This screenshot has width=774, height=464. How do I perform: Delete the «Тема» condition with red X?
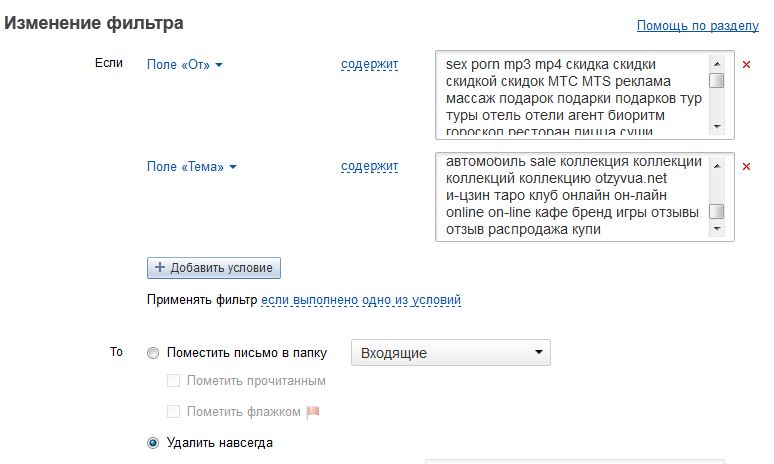coord(746,166)
